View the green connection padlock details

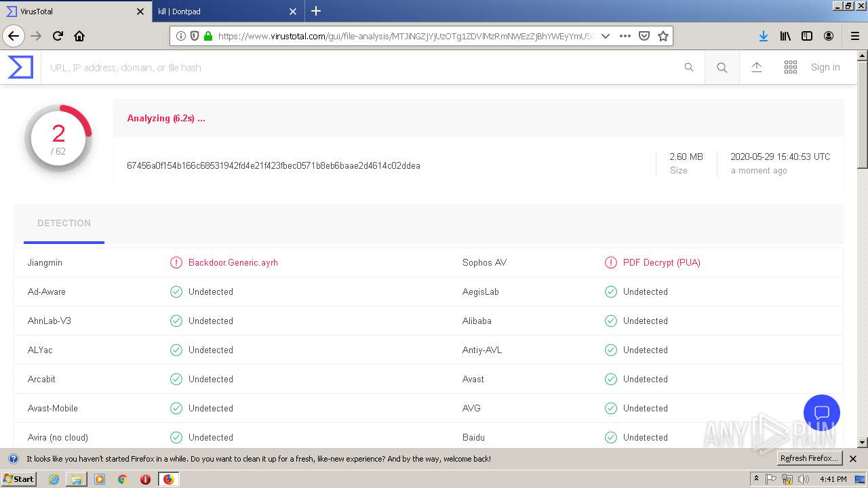coord(208,36)
